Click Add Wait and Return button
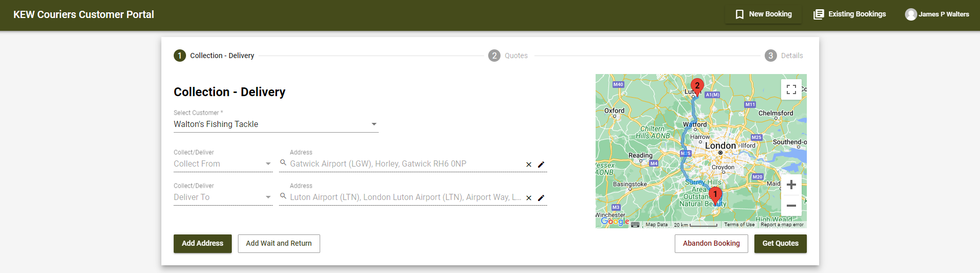 tap(279, 244)
